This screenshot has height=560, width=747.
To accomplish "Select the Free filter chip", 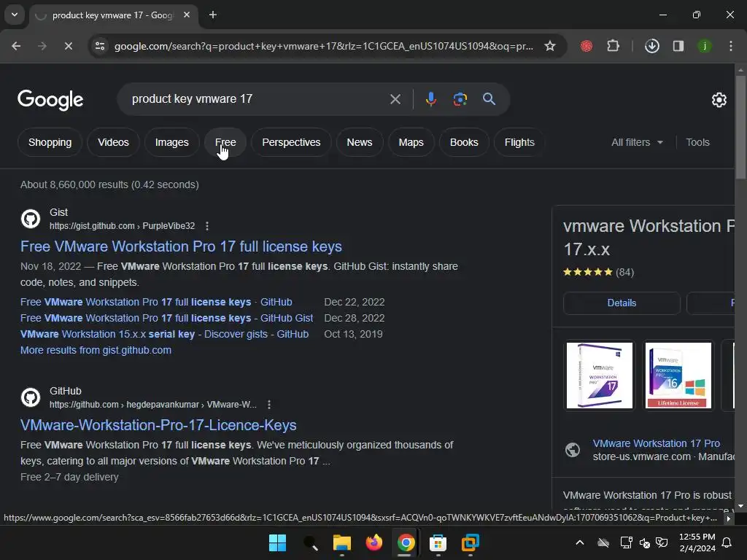I will coord(225,142).
